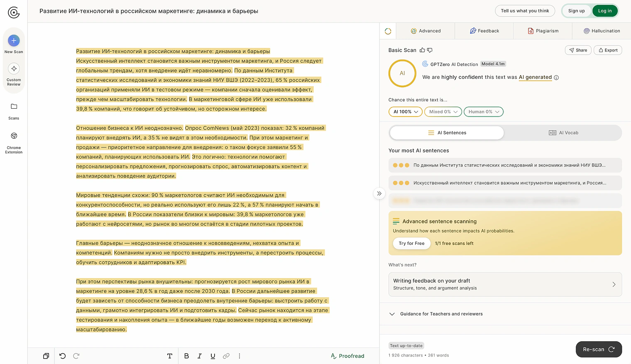The width and height of the screenshot is (631, 364).
Task: Export the scan results
Action: (608, 50)
